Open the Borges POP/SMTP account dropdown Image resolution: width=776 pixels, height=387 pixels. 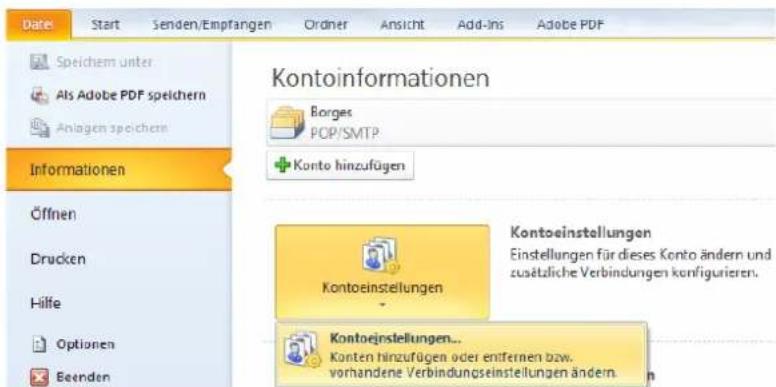[521, 122]
